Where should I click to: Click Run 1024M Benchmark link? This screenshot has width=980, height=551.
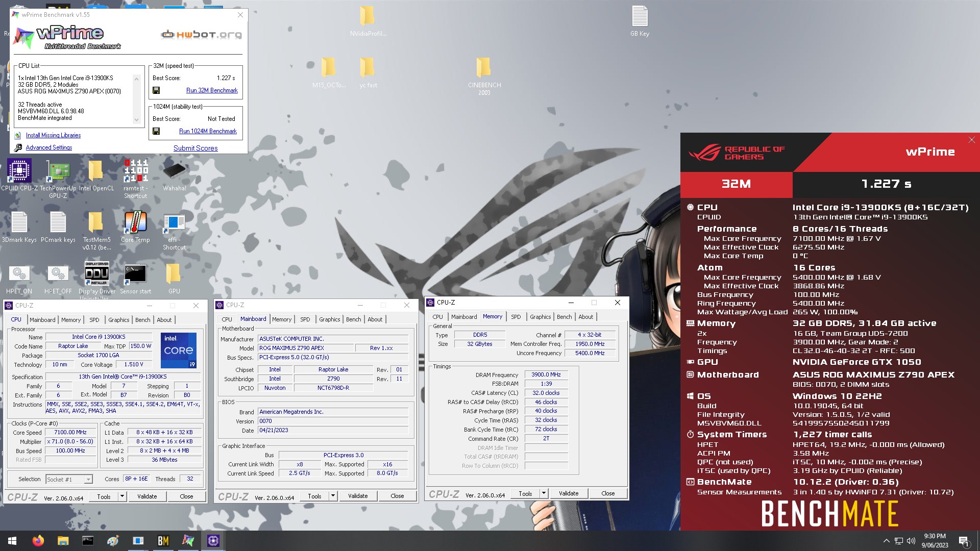point(208,131)
